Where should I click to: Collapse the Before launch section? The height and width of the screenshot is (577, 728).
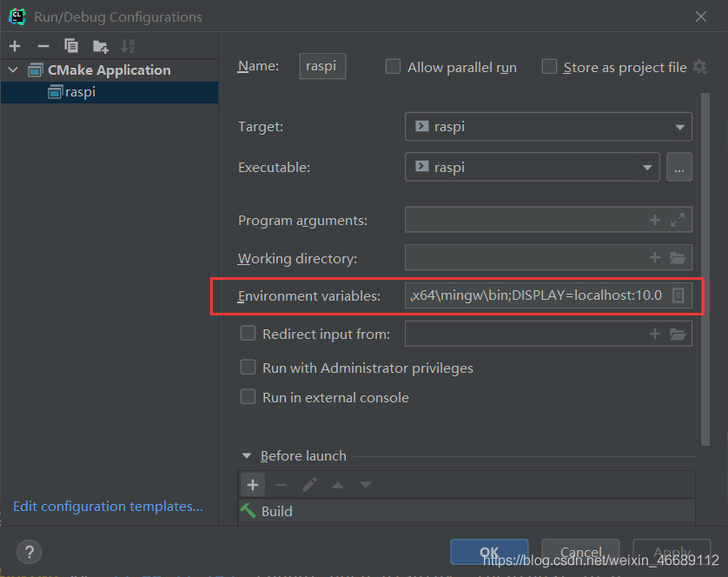click(247, 455)
